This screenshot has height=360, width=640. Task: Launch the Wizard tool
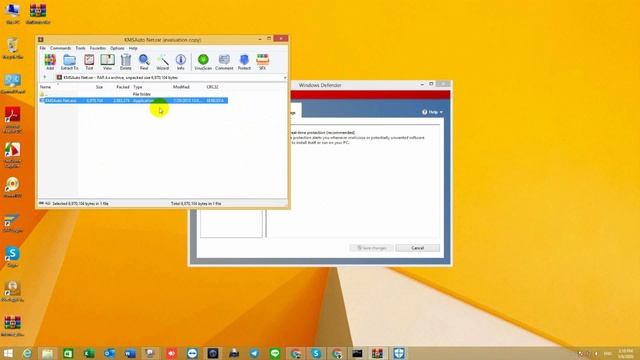(x=162, y=62)
